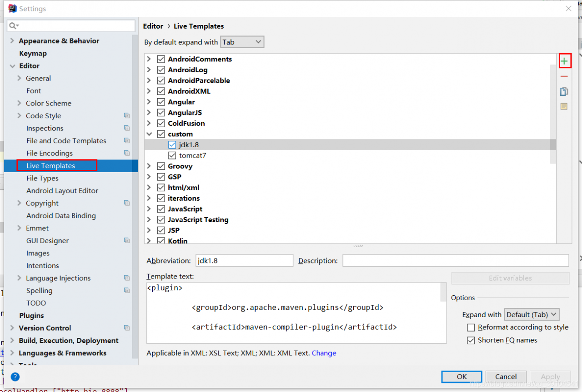Collapse the Editor settings section

(x=12, y=66)
